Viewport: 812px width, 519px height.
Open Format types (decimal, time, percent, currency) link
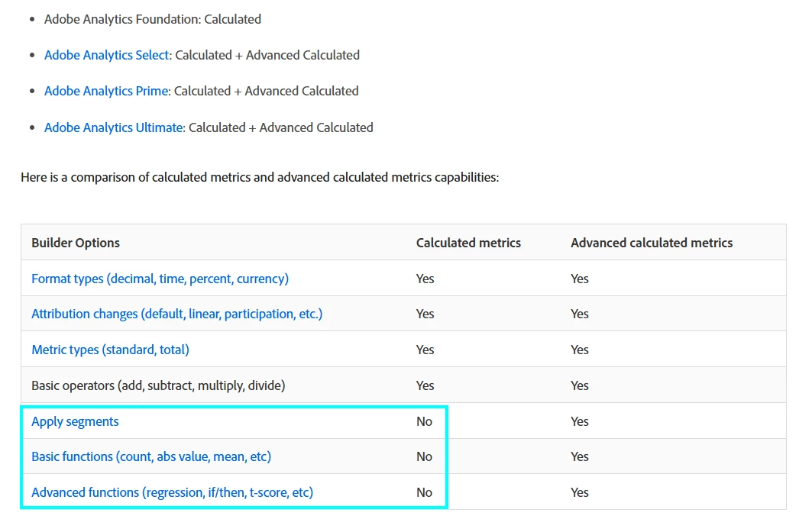point(160,279)
